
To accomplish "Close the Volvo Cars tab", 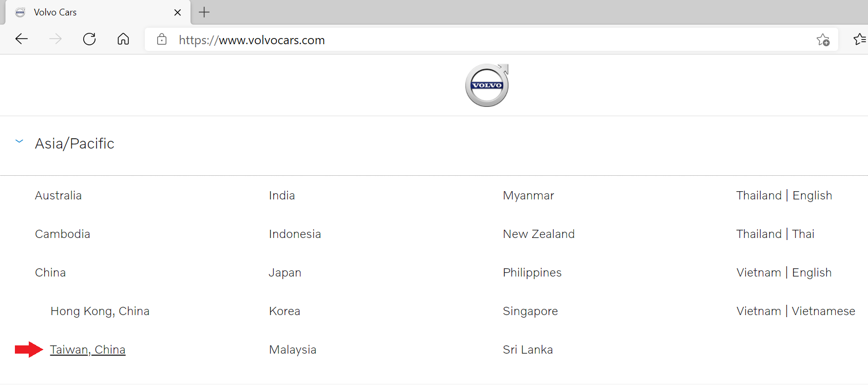I will tap(178, 12).
